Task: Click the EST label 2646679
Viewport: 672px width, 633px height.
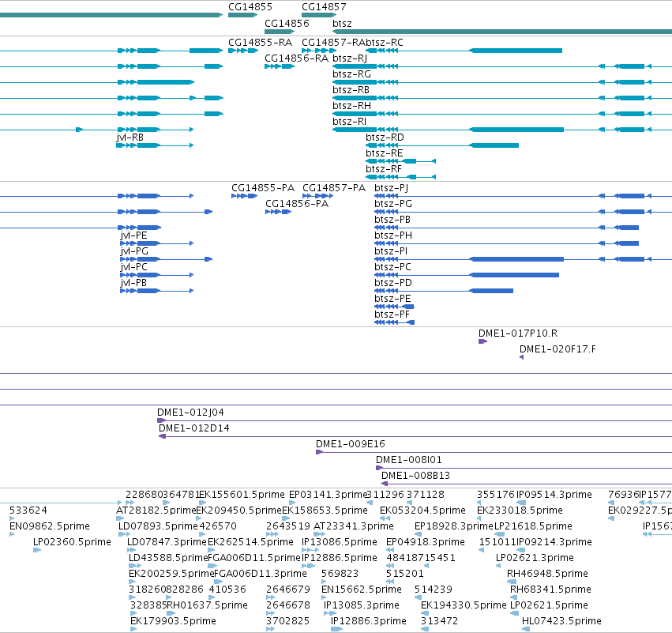Action: tap(287, 590)
